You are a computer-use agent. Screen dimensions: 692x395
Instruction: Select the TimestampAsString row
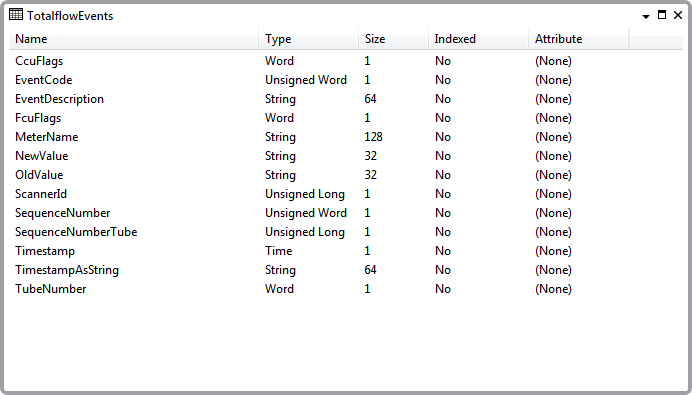pos(346,270)
